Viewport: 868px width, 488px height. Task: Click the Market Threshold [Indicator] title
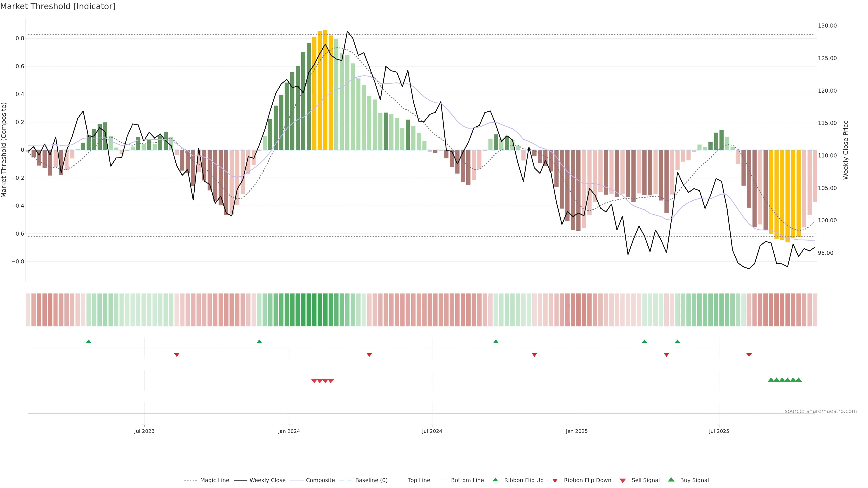click(x=58, y=6)
